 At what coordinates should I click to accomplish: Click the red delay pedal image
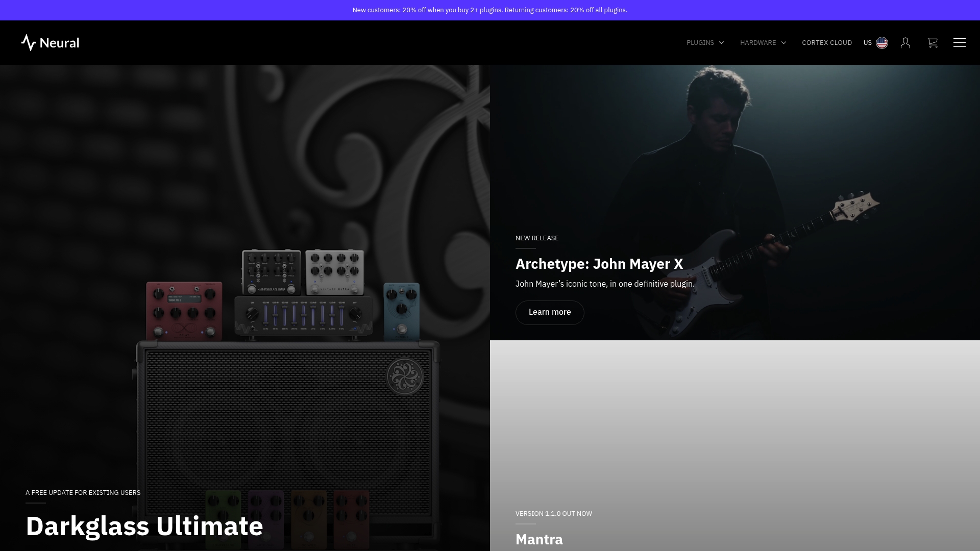click(184, 311)
